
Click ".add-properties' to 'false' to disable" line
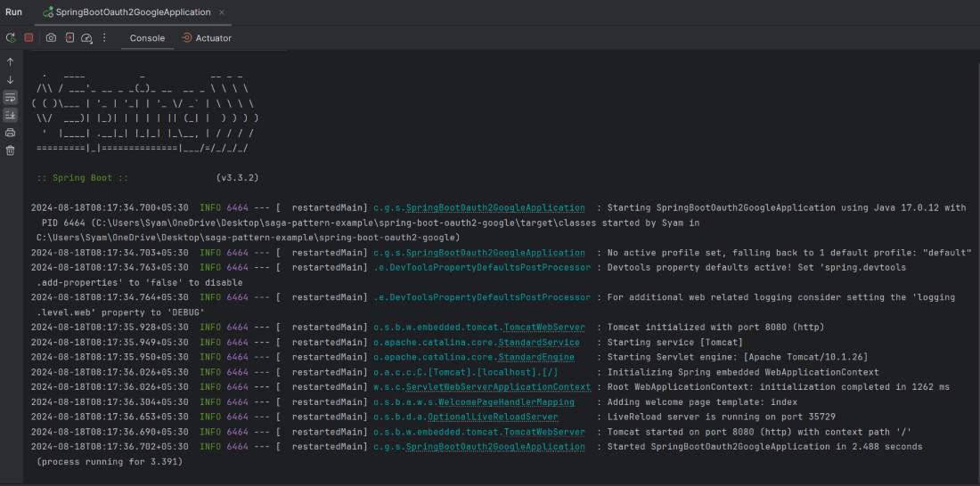point(139,282)
